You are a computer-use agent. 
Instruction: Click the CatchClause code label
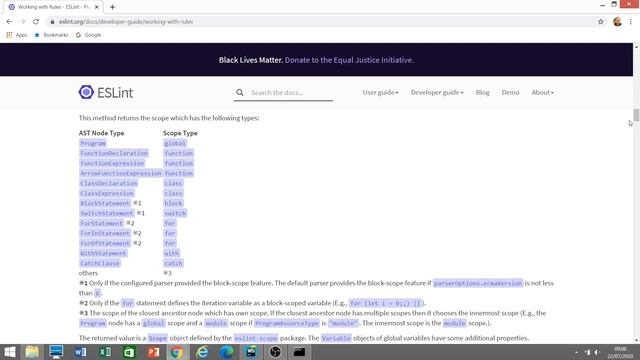click(100, 263)
